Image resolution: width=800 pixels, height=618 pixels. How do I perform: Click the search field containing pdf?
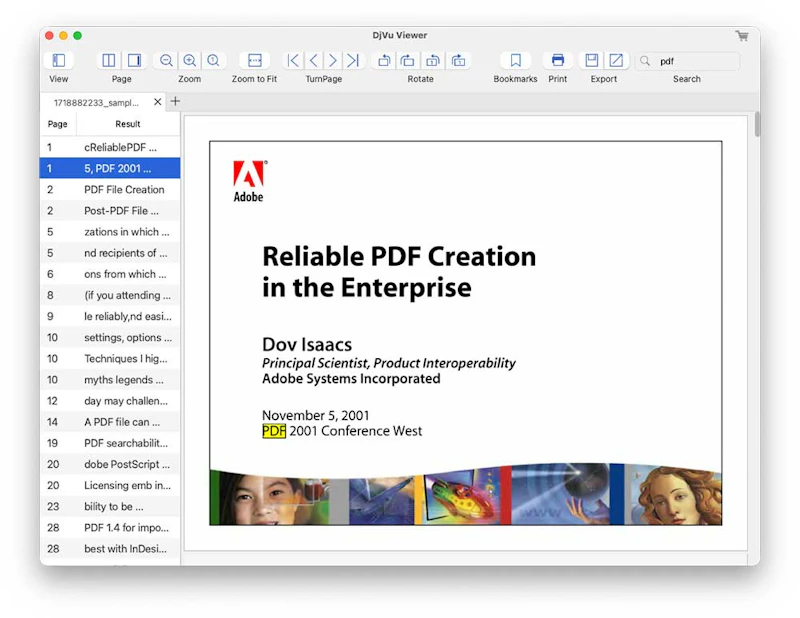tap(688, 61)
